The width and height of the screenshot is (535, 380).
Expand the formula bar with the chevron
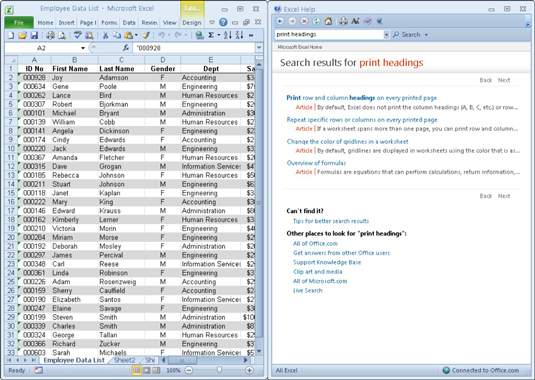click(x=259, y=48)
